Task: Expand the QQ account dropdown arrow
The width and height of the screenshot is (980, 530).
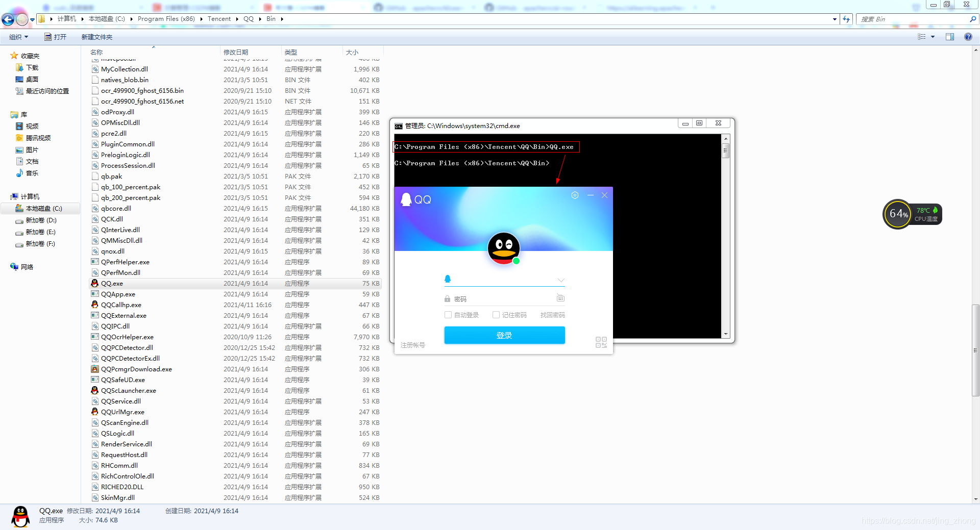Action: pyautogui.click(x=561, y=280)
